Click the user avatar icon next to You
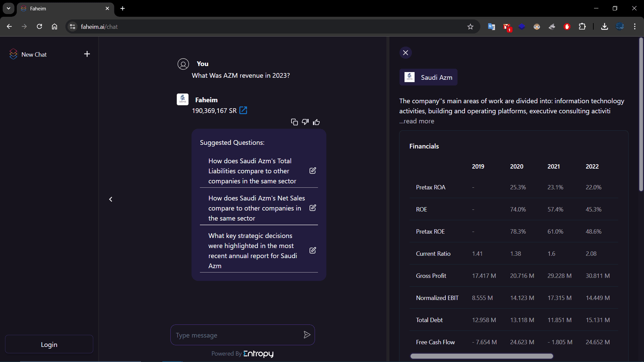The image size is (644, 362). [183, 64]
